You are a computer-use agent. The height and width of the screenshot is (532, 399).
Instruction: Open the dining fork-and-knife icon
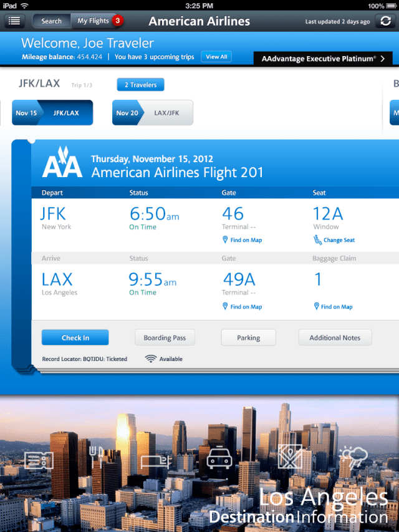(96, 457)
